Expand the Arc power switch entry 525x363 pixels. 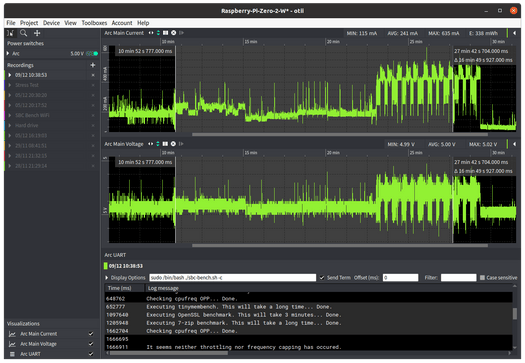click(8, 53)
